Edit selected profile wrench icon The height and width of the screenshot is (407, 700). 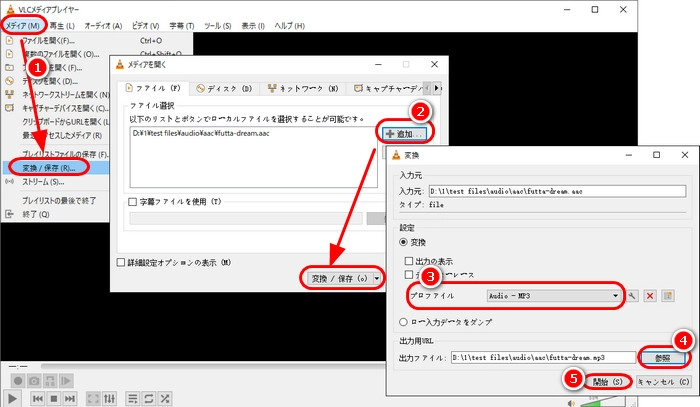click(x=632, y=295)
